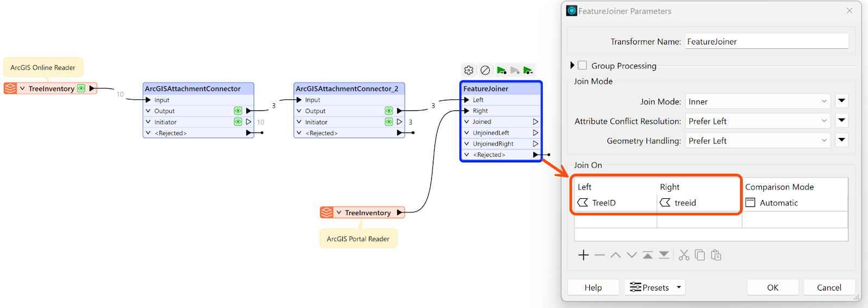The image size is (868, 308).
Task: Click OK to confirm FeatureJoiner parameters
Action: coord(773,287)
